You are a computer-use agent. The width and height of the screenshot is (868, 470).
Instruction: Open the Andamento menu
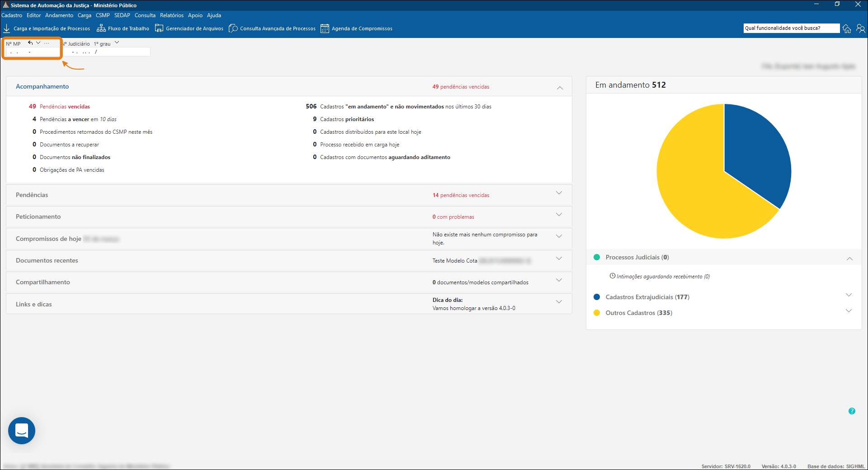59,15
